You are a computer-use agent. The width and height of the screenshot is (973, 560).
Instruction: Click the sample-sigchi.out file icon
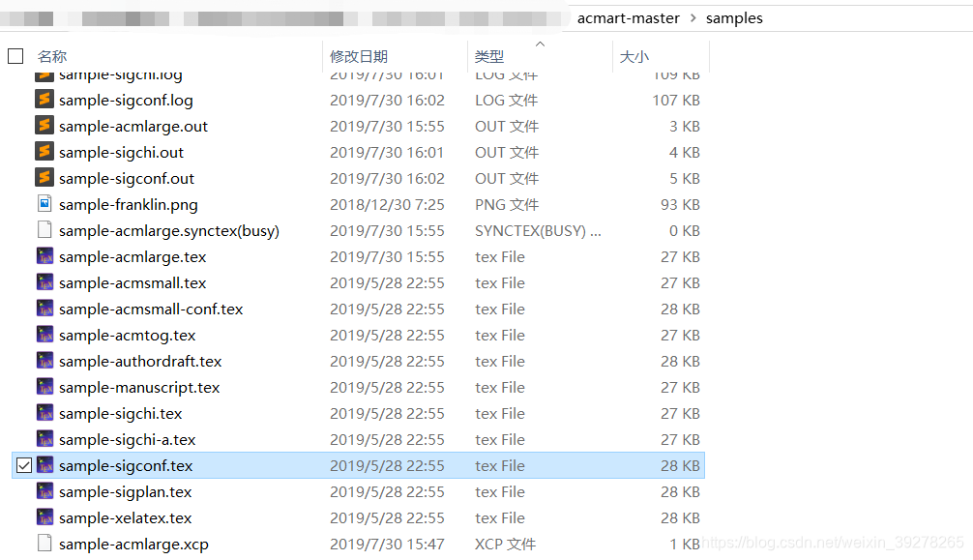44,152
